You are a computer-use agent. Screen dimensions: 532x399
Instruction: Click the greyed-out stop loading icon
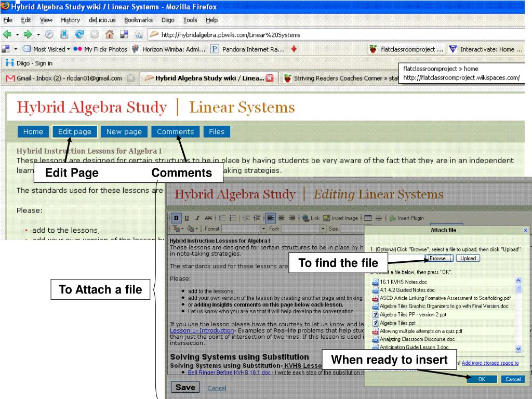(95, 34)
